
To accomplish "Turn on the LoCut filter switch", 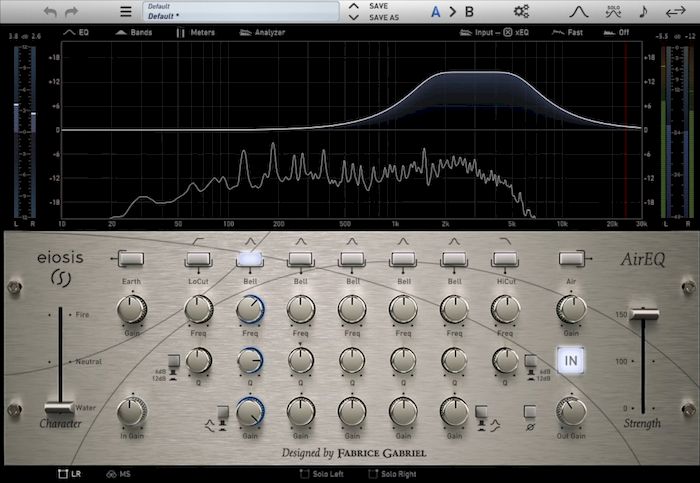I will point(198,259).
